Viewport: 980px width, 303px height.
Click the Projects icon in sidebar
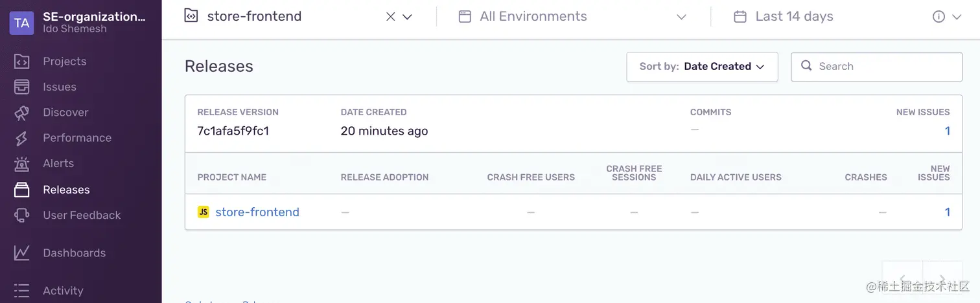[x=21, y=62]
